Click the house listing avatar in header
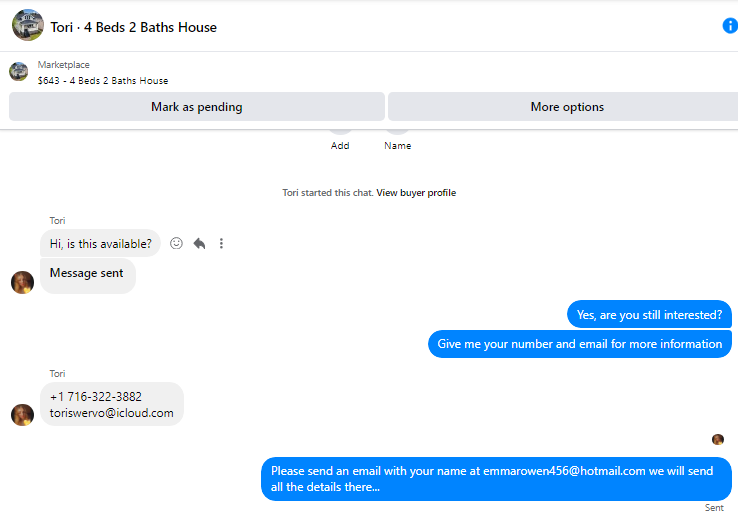 coord(28,25)
